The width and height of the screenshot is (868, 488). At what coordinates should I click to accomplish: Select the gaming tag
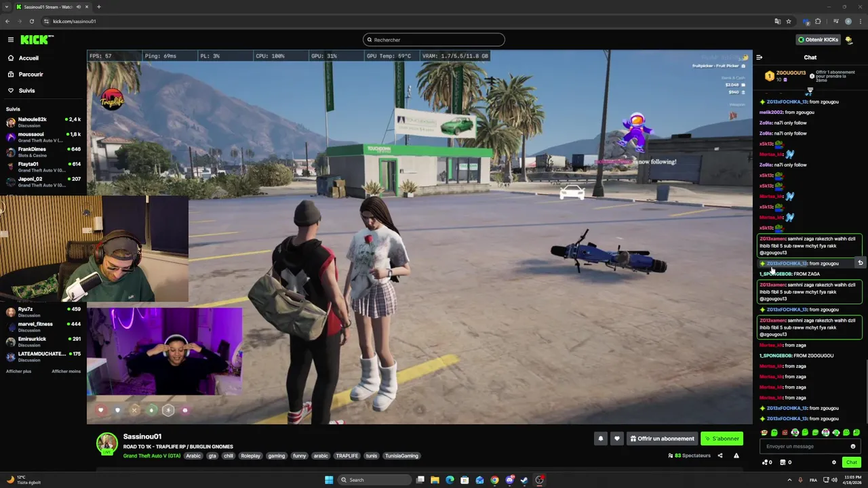click(x=276, y=456)
